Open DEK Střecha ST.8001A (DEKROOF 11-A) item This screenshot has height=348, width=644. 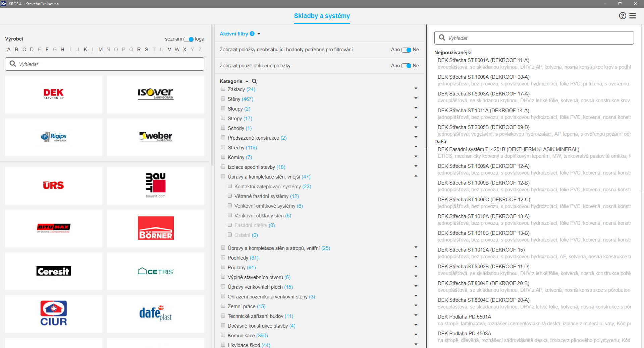point(483,60)
